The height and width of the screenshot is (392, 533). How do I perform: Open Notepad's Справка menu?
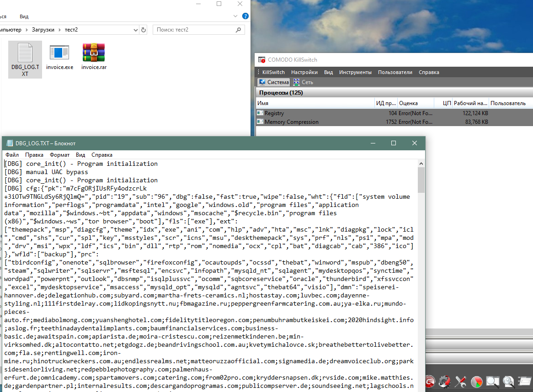(x=101, y=155)
